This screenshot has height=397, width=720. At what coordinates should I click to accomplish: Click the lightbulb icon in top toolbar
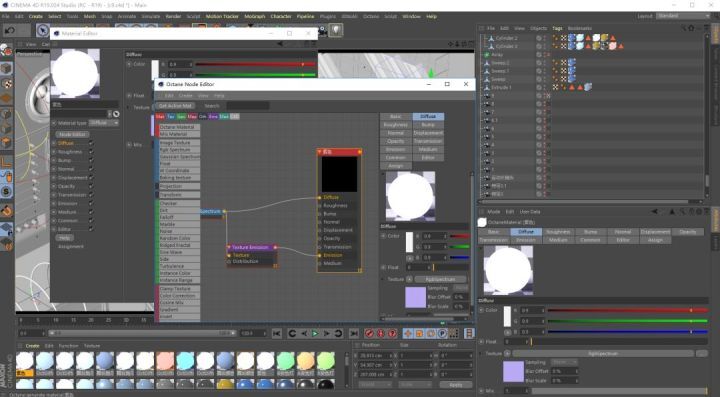337,30
